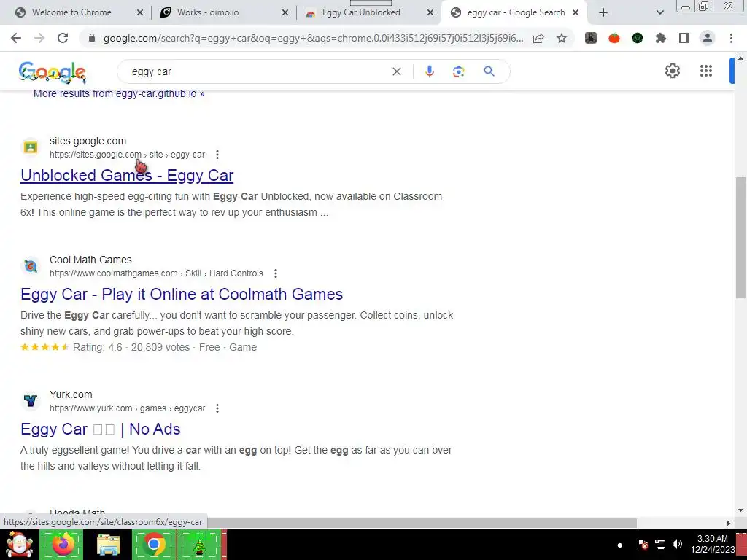Open the tab search dropdown chevron
The image size is (747, 560).
(x=659, y=12)
